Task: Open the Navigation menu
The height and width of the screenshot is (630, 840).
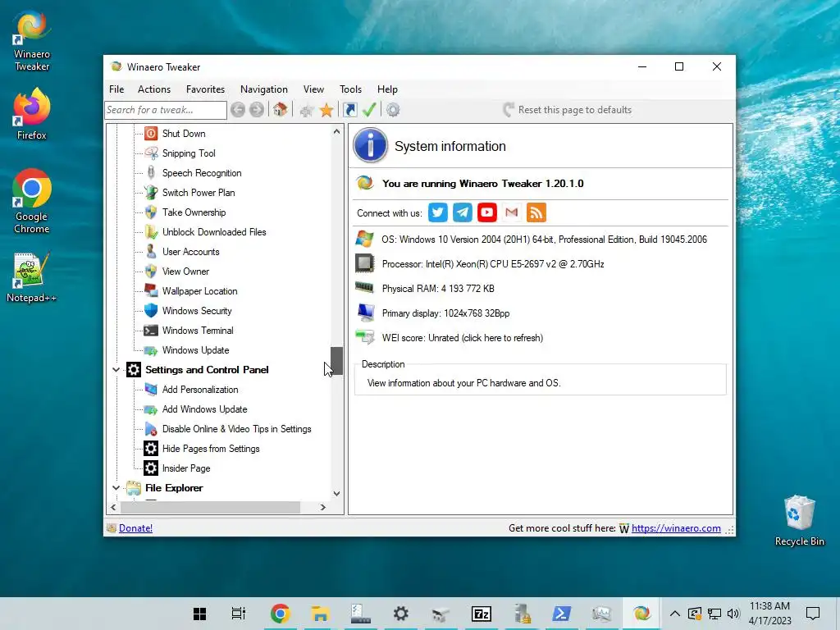Action: (264, 89)
